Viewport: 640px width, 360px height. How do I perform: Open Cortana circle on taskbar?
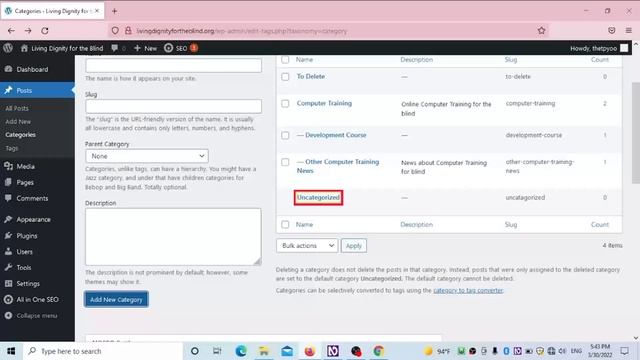[195, 351]
